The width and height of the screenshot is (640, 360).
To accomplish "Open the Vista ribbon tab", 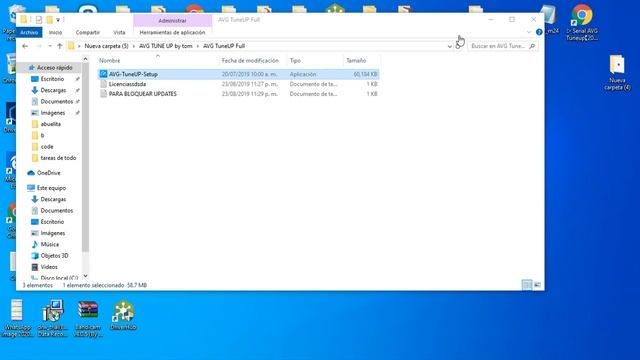I will click(x=119, y=32).
